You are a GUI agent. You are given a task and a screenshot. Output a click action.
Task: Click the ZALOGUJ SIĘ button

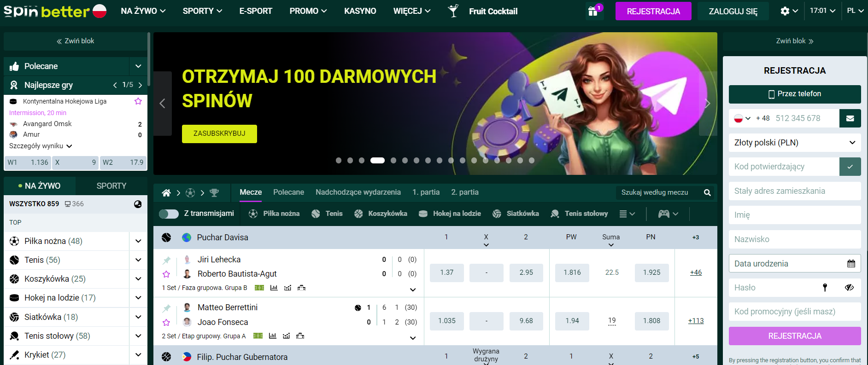(733, 11)
